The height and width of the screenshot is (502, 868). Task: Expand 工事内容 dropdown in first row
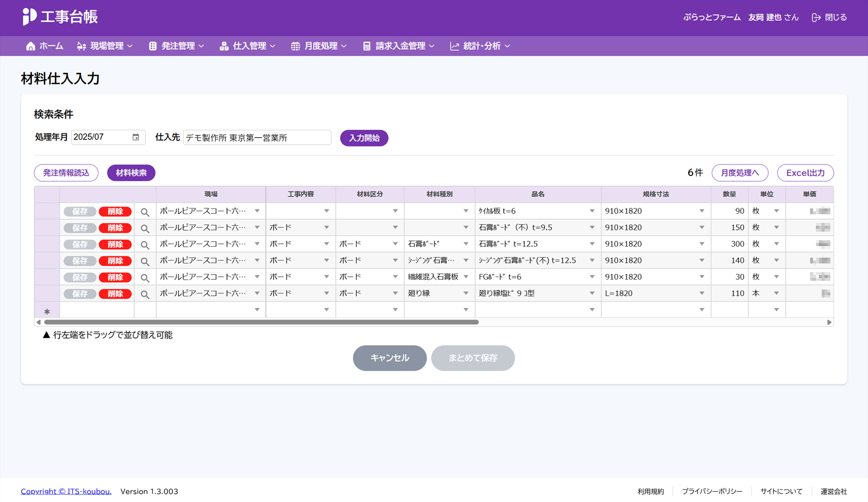click(x=326, y=211)
